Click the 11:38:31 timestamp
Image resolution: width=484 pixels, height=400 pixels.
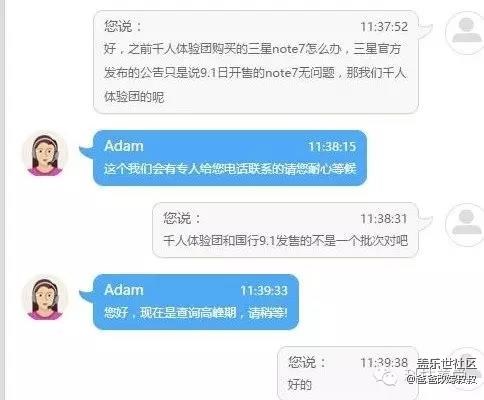(x=384, y=219)
